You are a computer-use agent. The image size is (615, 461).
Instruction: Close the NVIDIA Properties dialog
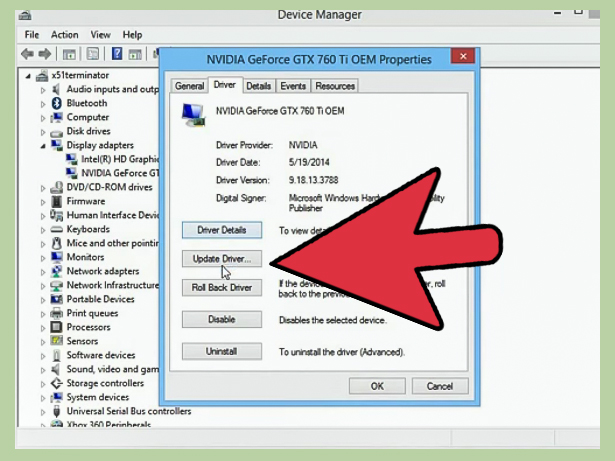(x=463, y=56)
